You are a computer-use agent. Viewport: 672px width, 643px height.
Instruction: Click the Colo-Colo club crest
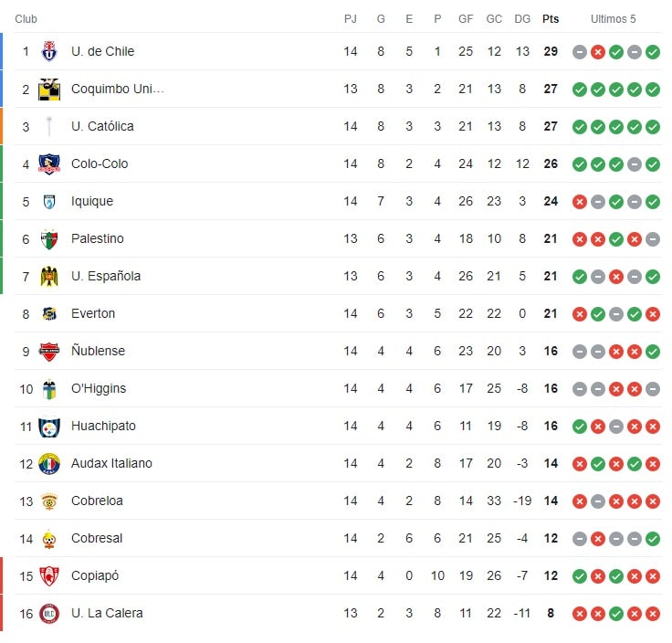click(x=49, y=164)
